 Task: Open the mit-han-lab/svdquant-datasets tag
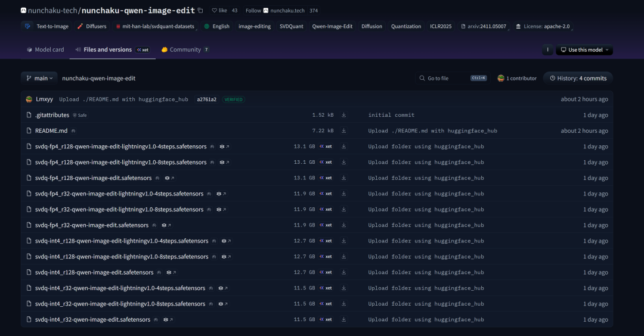154,26
